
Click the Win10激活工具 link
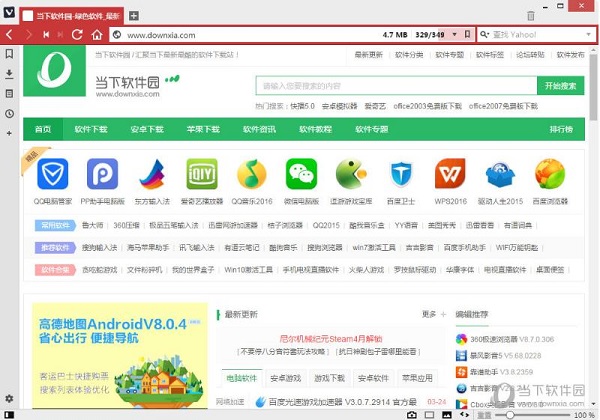click(248, 270)
